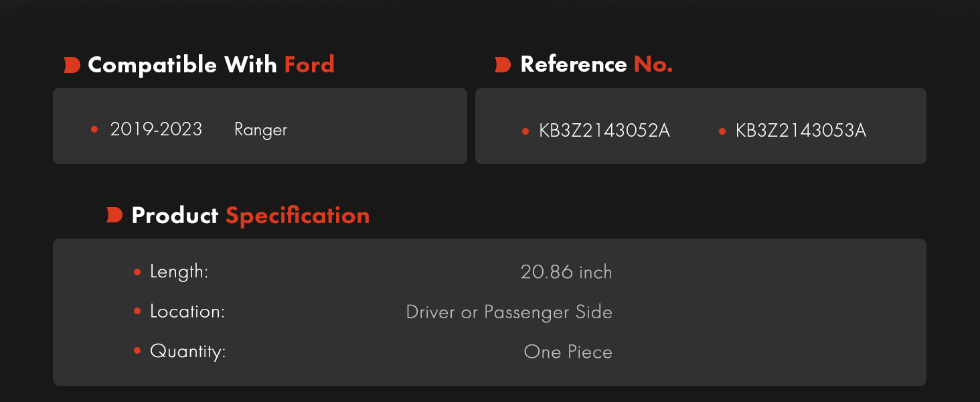Click the red icon beside Reference No.
The image size is (980, 402).
(503, 65)
